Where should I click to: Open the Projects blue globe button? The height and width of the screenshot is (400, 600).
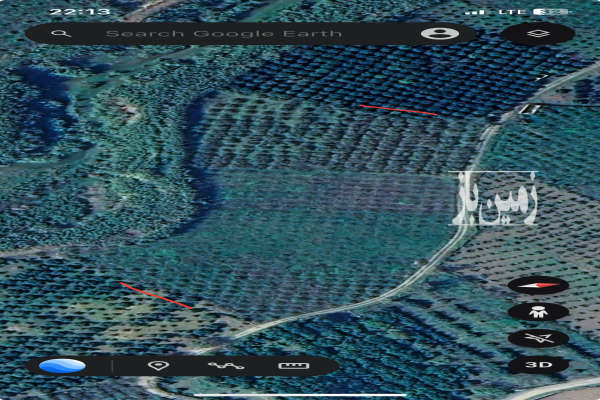point(62,366)
